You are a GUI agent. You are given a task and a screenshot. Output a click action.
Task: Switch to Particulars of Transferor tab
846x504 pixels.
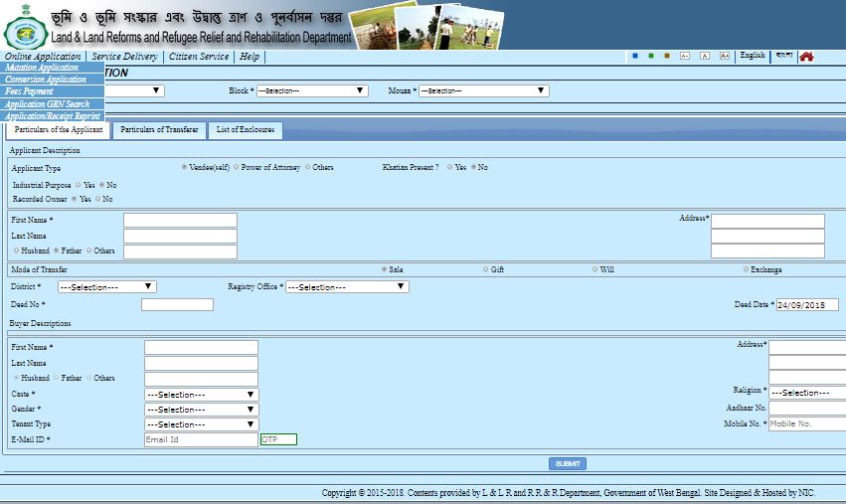[159, 130]
